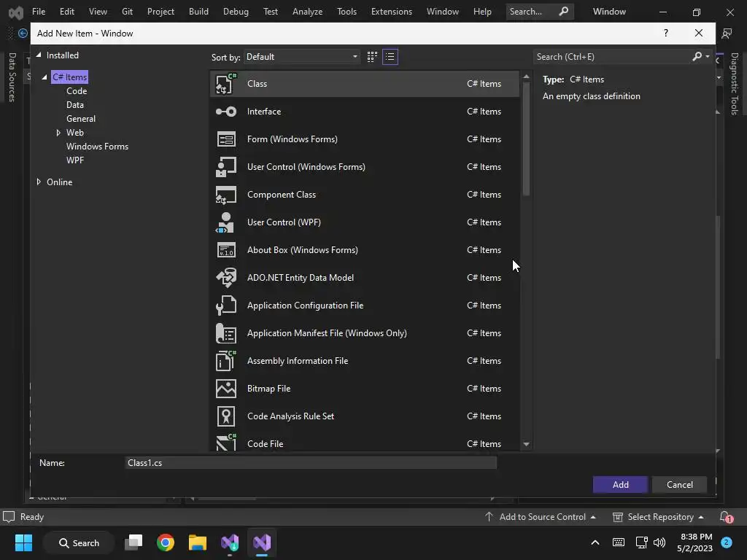The height and width of the screenshot is (560, 747).
Task: Open the Extensions menu
Action: (392, 12)
